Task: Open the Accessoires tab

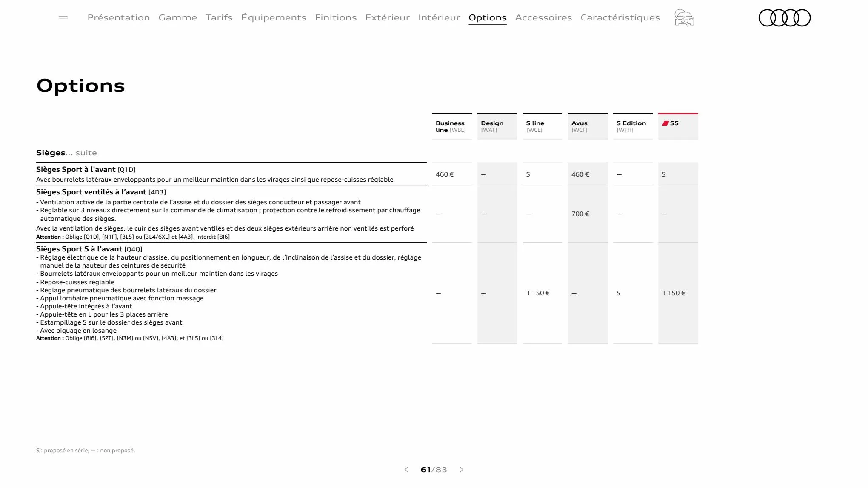Action: [543, 17]
